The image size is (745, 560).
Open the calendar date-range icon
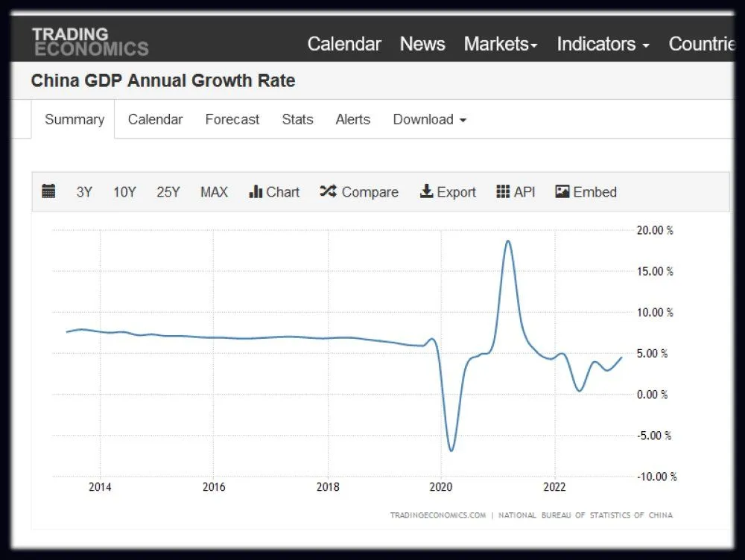(x=48, y=192)
